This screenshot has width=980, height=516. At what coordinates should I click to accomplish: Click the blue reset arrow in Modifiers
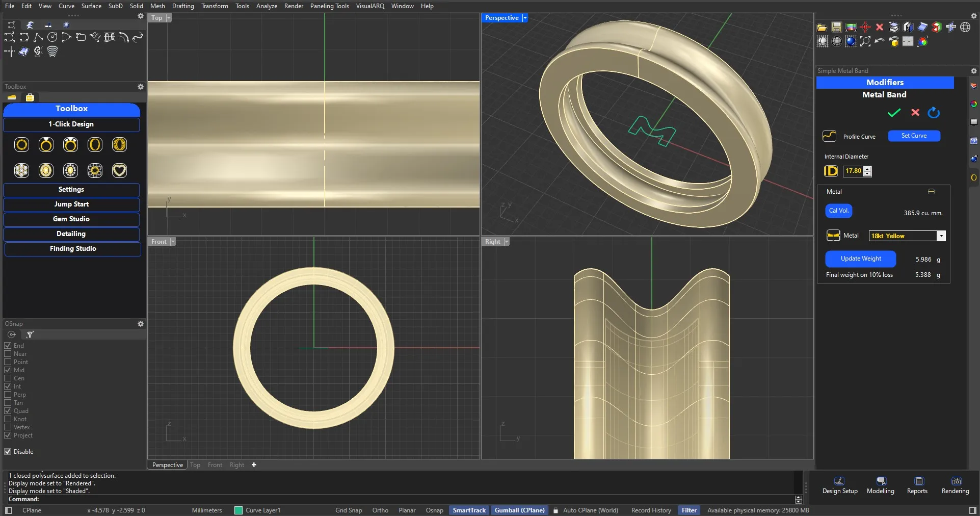(934, 113)
